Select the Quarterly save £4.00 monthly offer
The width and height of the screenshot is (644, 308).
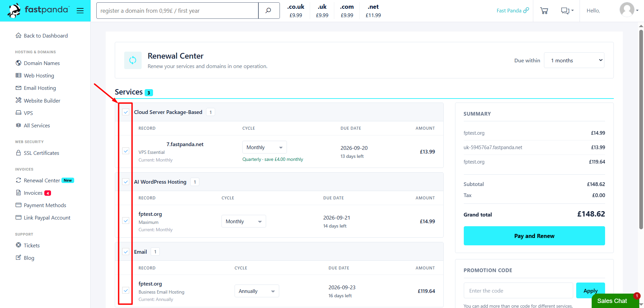coord(273,159)
